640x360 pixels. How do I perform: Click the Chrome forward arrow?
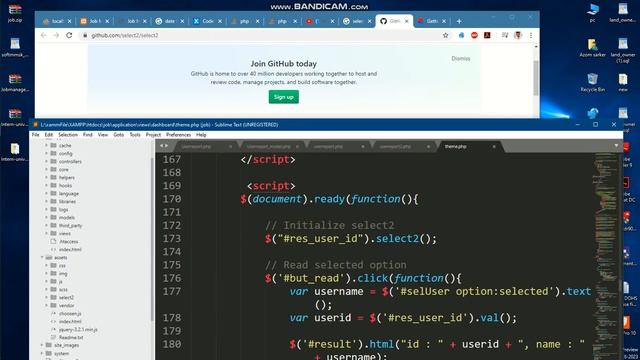[56, 36]
